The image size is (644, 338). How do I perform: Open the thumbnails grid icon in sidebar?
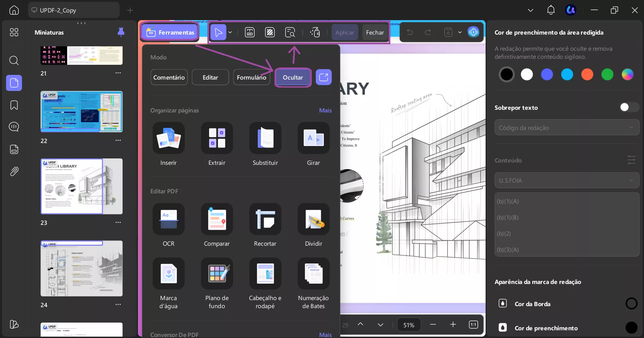14,32
